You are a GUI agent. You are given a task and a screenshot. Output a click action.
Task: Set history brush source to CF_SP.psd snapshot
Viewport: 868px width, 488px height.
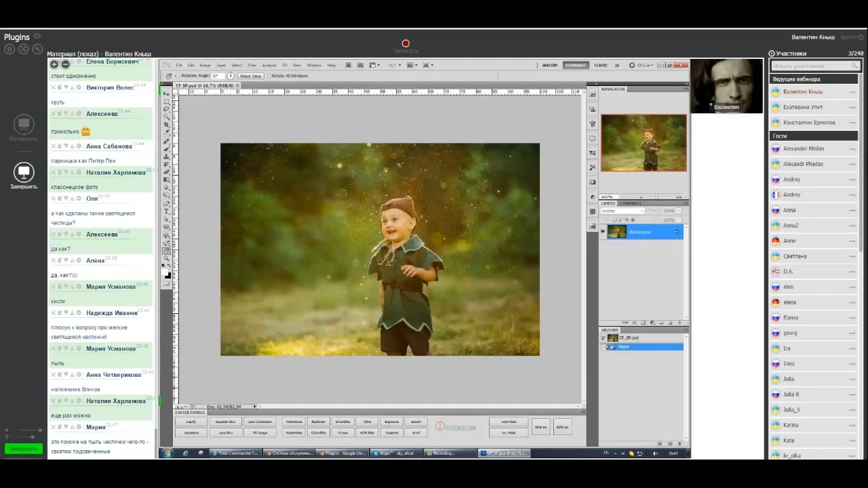coord(604,338)
